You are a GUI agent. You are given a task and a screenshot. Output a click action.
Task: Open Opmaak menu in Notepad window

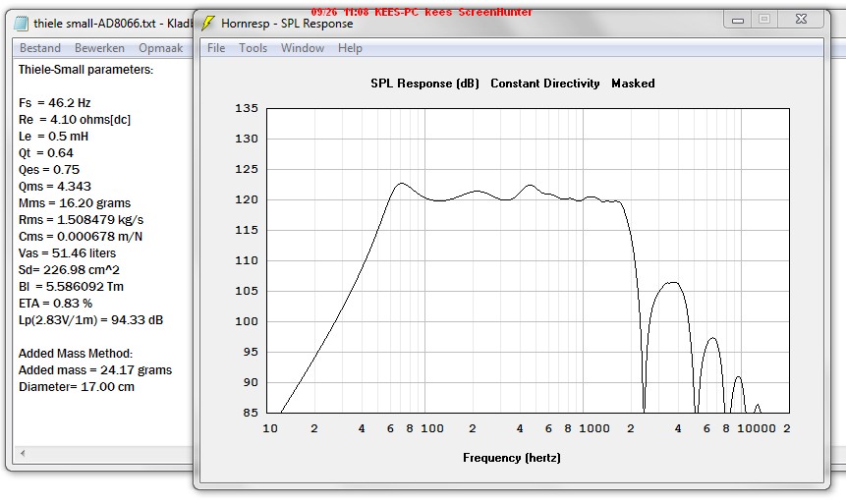(161, 48)
